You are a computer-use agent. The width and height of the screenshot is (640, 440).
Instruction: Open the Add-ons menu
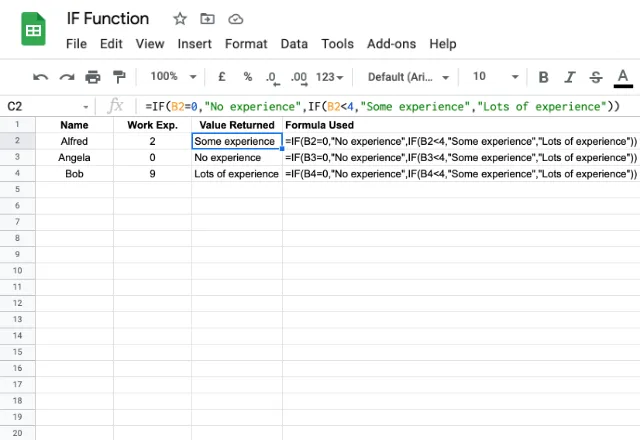point(391,44)
